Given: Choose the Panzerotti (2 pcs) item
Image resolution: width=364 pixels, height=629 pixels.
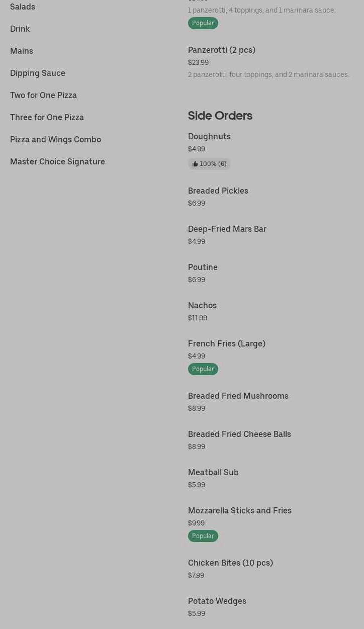Looking at the screenshot, I should coord(222,50).
